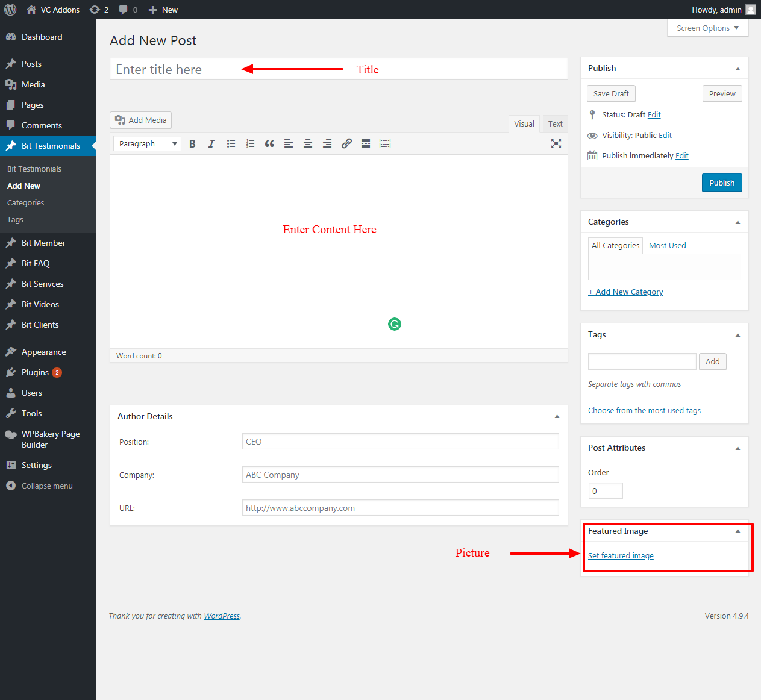
Task: Expand the Screen Options dropdown
Action: point(707,28)
